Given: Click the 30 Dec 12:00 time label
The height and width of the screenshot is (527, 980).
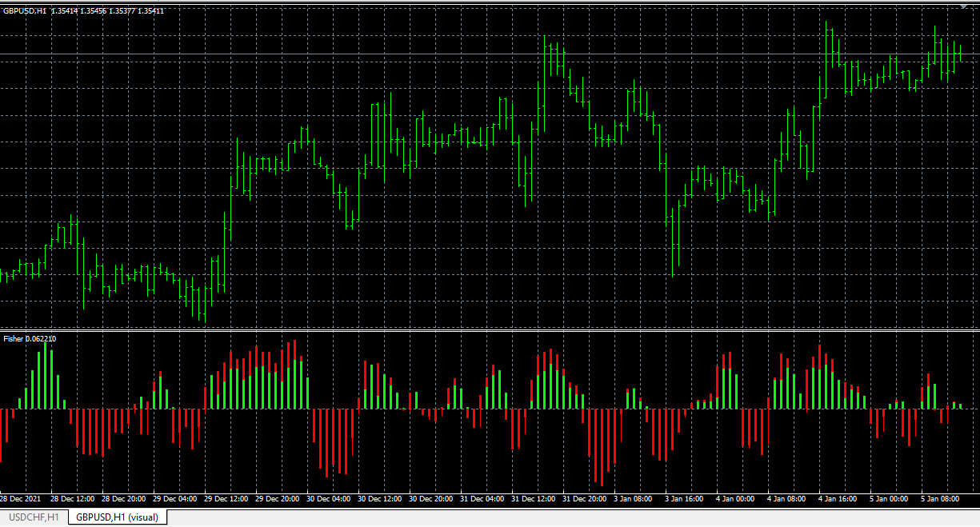Looking at the screenshot, I should [x=379, y=499].
